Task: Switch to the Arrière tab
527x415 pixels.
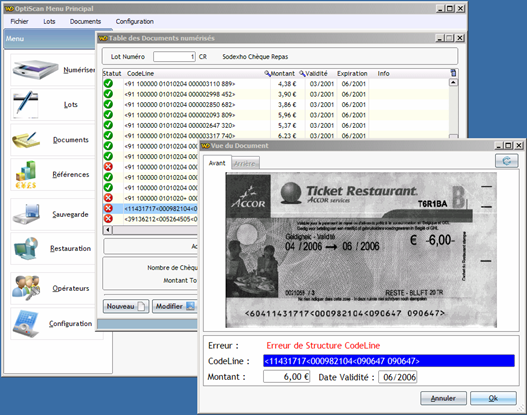Action: coord(245,163)
